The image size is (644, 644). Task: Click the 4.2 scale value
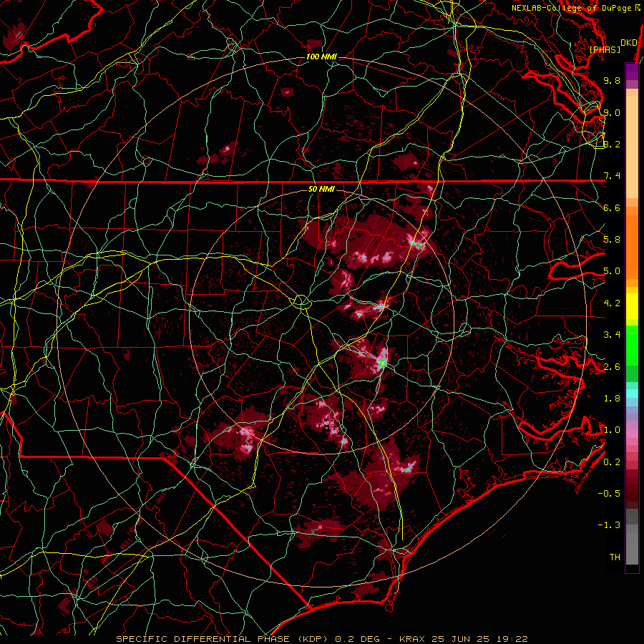pos(612,303)
